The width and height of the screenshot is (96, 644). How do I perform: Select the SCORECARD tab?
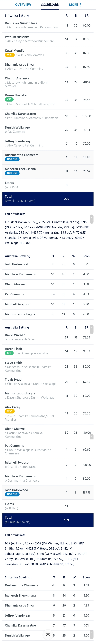pos(50,5)
